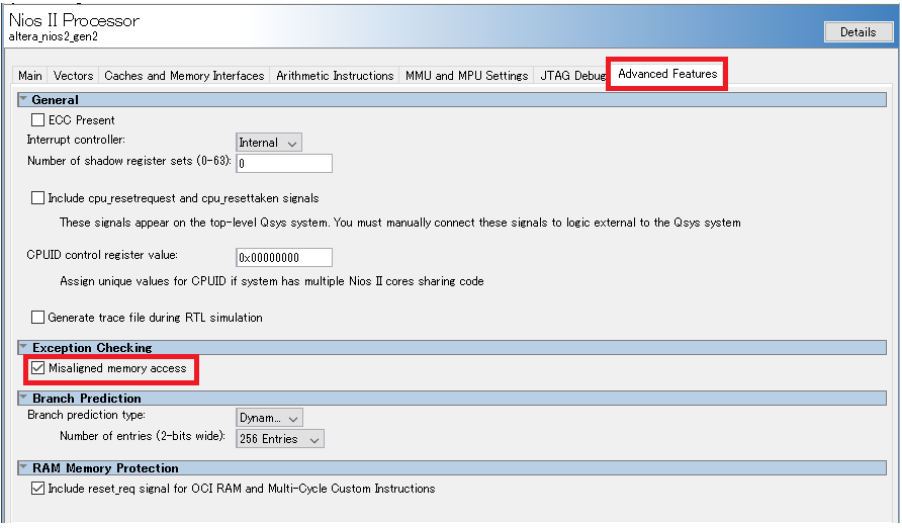Open the Interrupt controller dropdown

pyautogui.click(x=269, y=143)
